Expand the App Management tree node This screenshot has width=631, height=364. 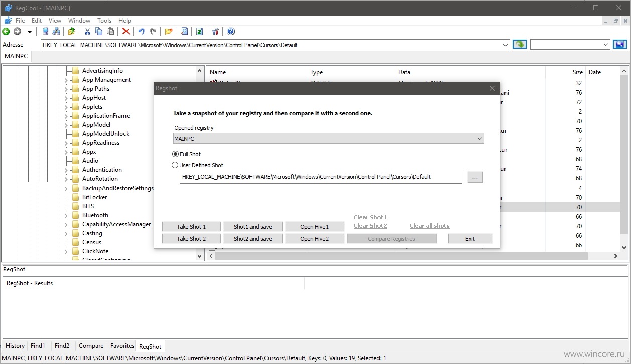point(66,80)
